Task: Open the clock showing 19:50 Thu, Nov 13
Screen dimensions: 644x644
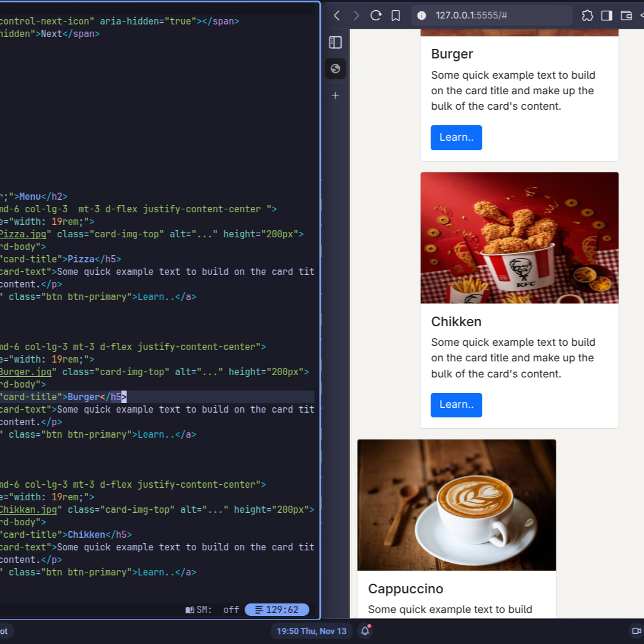Action: [x=311, y=631]
